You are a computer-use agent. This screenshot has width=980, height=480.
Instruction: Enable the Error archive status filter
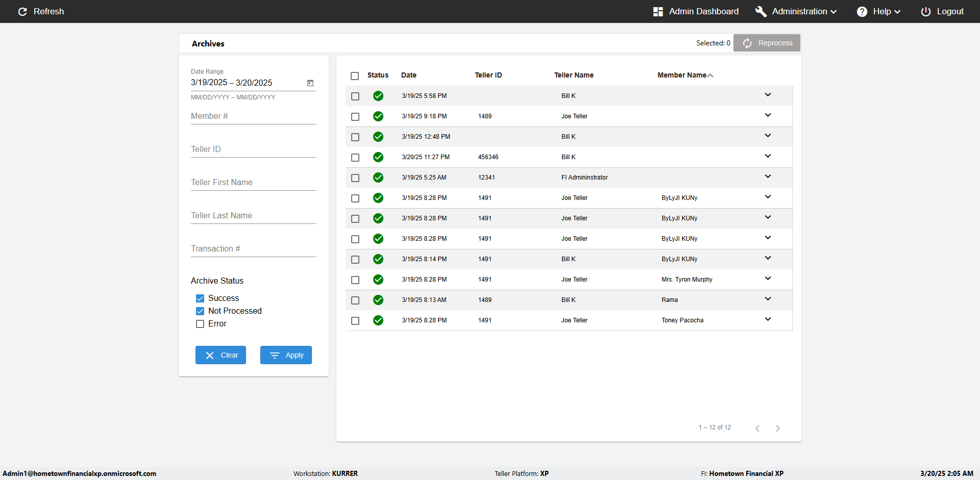pyautogui.click(x=200, y=324)
